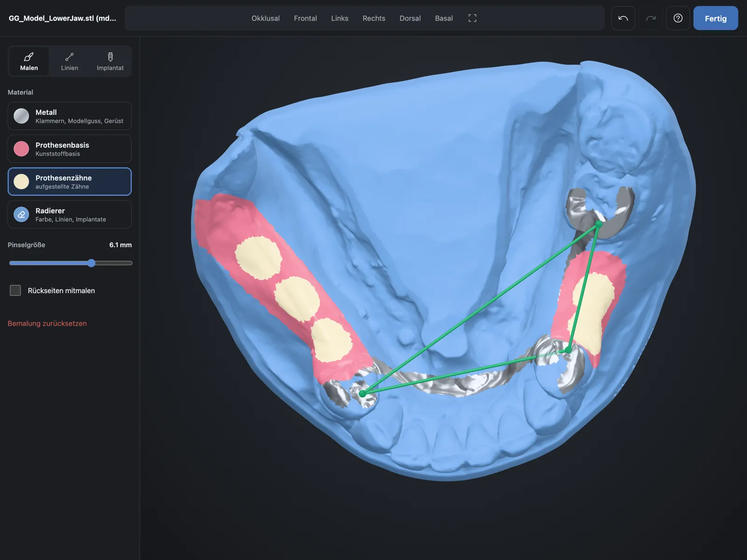This screenshot has height=560, width=747.
Task: Click the Fertig button
Action: coord(716,18)
